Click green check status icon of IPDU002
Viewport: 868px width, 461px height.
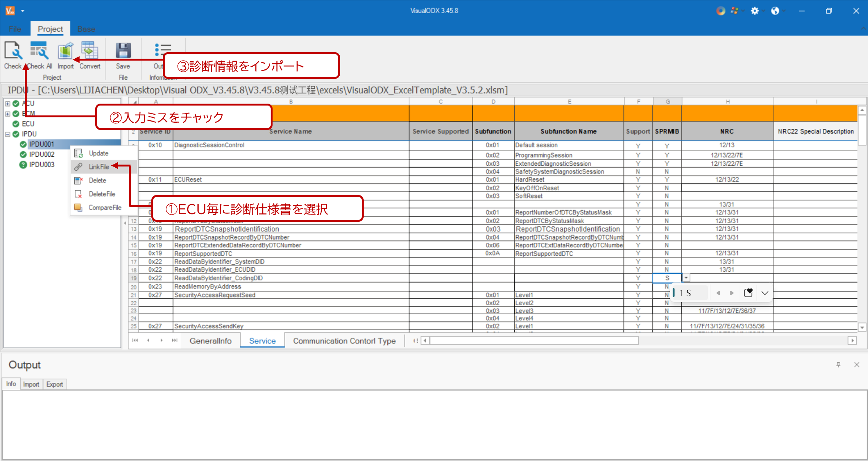pyautogui.click(x=23, y=154)
